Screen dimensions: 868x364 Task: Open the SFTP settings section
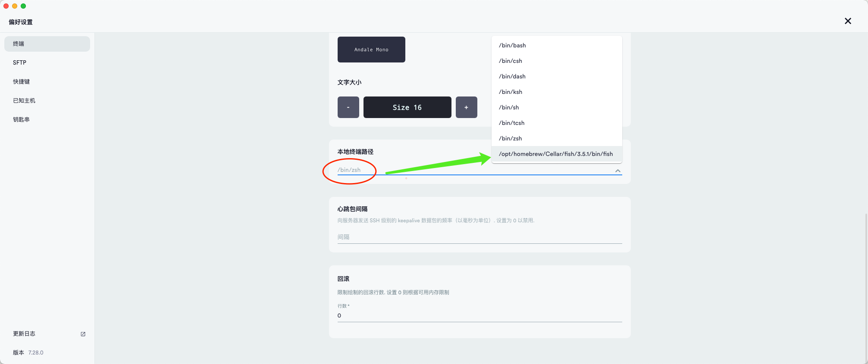click(x=47, y=62)
